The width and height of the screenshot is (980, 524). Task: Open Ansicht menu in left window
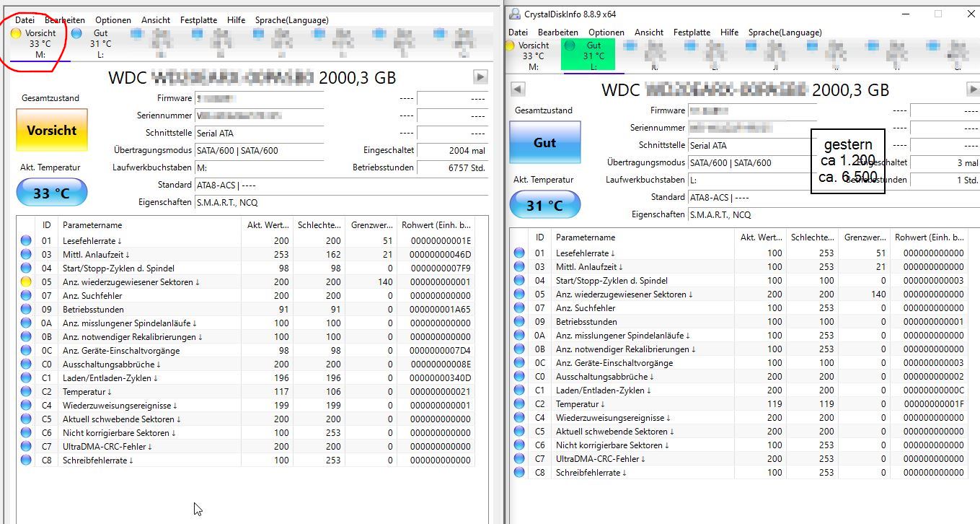click(x=156, y=20)
